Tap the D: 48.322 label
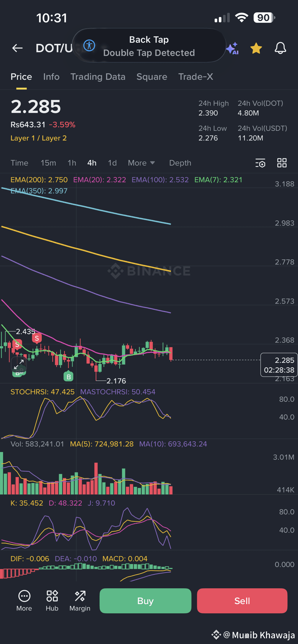This screenshot has height=644, width=298. pyautogui.click(x=66, y=503)
